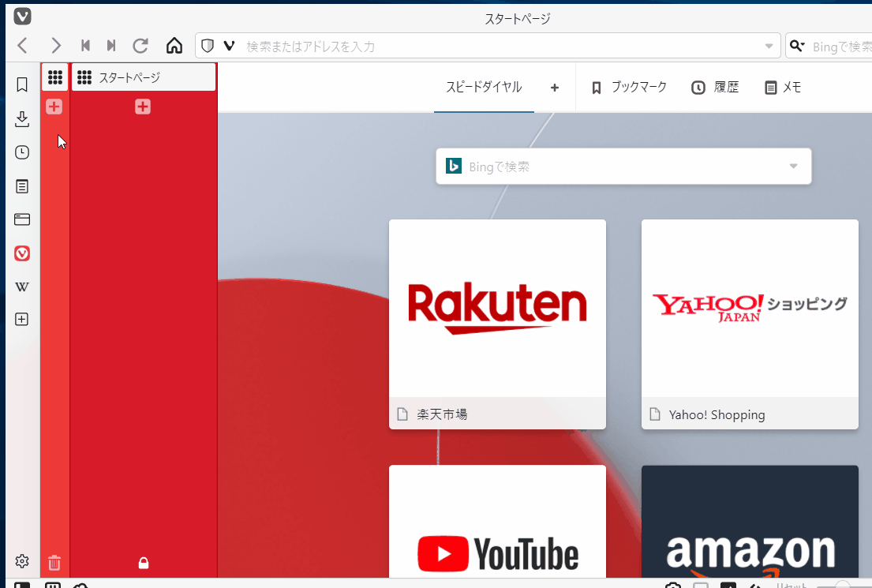The width and height of the screenshot is (872, 588).
Task: Open the ブックマーク start page section
Action: pos(629,88)
